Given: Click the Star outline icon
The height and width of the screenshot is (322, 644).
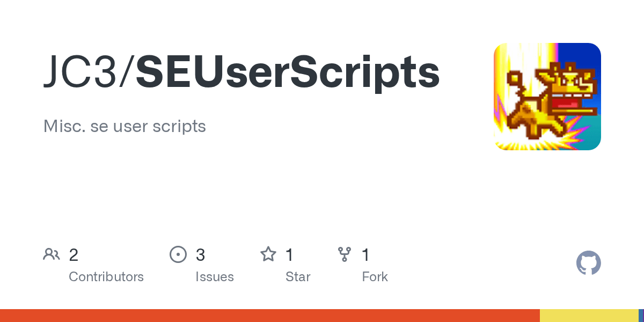Looking at the screenshot, I should (x=268, y=254).
